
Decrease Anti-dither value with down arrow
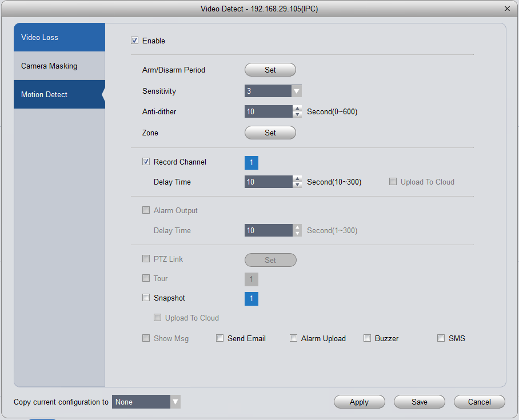(x=297, y=114)
